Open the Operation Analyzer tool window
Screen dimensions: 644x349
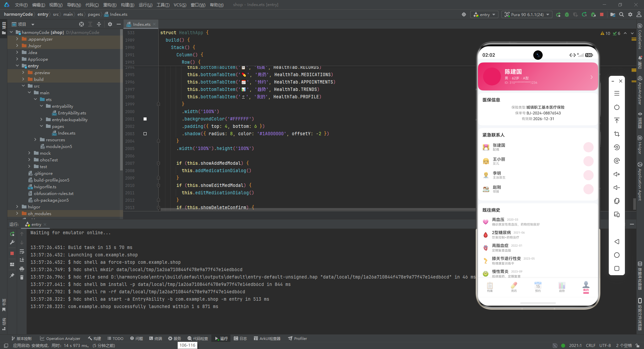click(60, 338)
